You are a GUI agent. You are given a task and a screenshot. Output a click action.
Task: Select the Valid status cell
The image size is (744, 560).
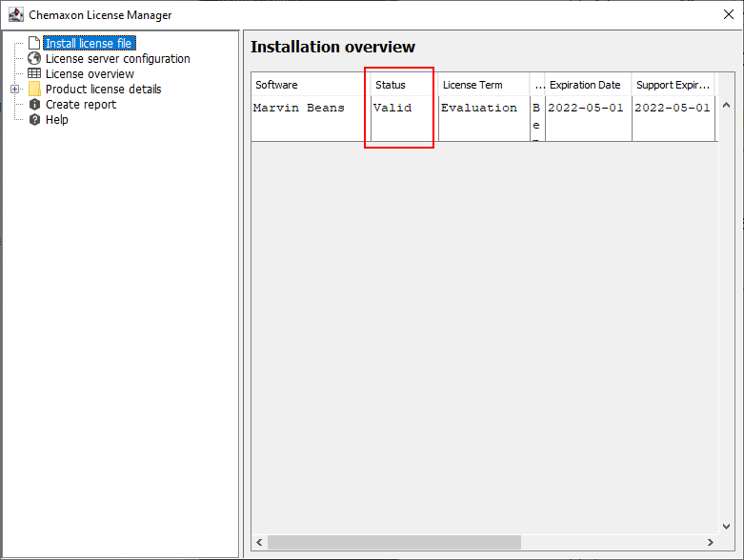[x=404, y=118]
